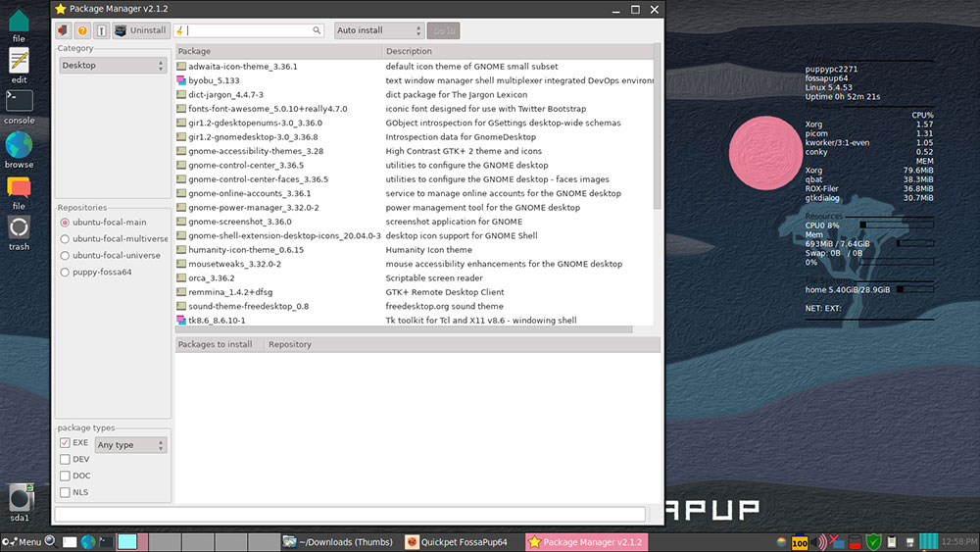The width and height of the screenshot is (980, 552).
Task: Enable the NLS package type checkbox
Action: (65, 492)
